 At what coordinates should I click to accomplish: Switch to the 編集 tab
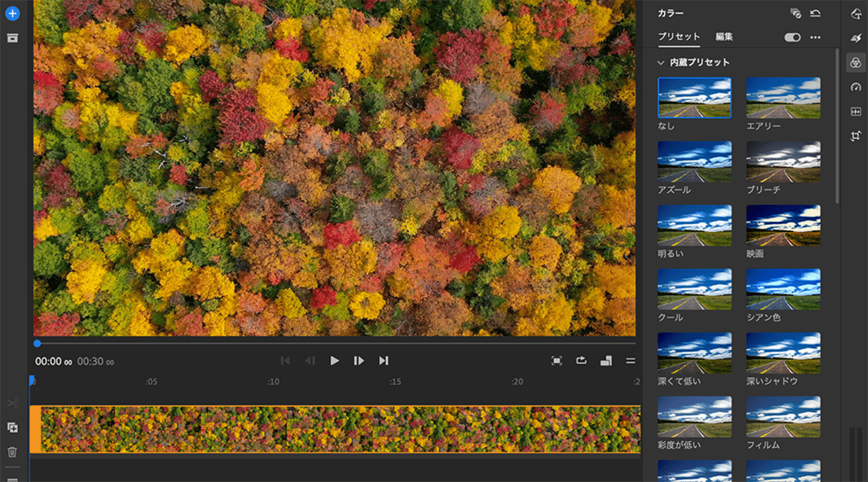point(725,36)
